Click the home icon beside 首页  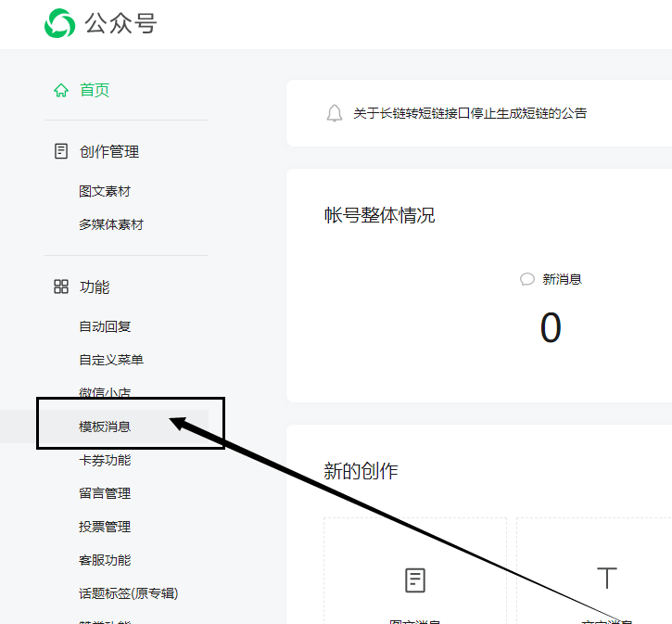click(61, 91)
